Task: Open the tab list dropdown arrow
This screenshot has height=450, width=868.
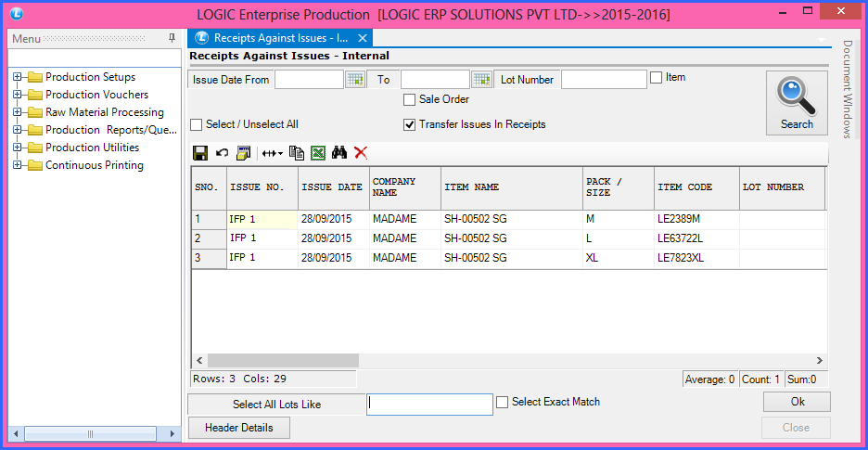Action: [821, 40]
